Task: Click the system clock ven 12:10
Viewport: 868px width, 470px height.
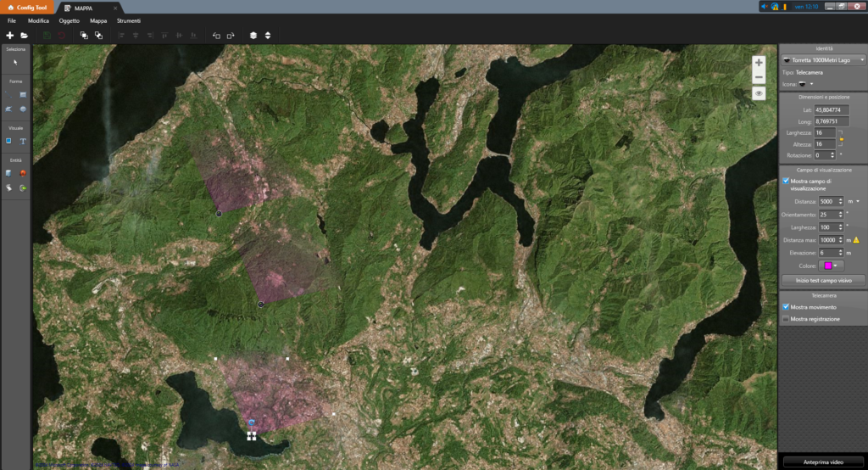Action: pyautogui.click(x=806, y=7)
